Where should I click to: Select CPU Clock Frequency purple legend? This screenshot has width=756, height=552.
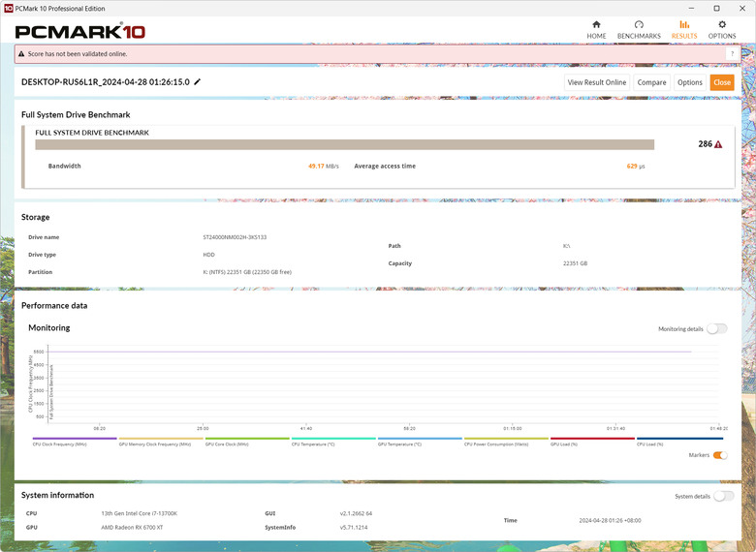75,439
